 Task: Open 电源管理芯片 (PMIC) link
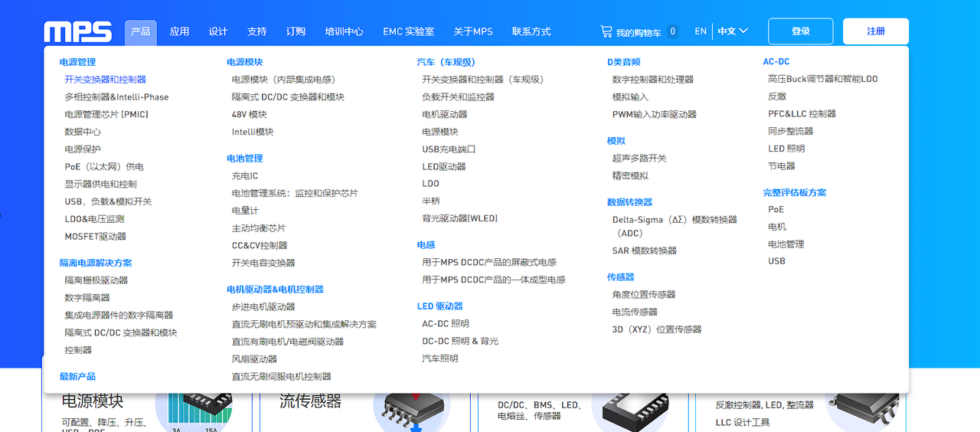[106, 115]
